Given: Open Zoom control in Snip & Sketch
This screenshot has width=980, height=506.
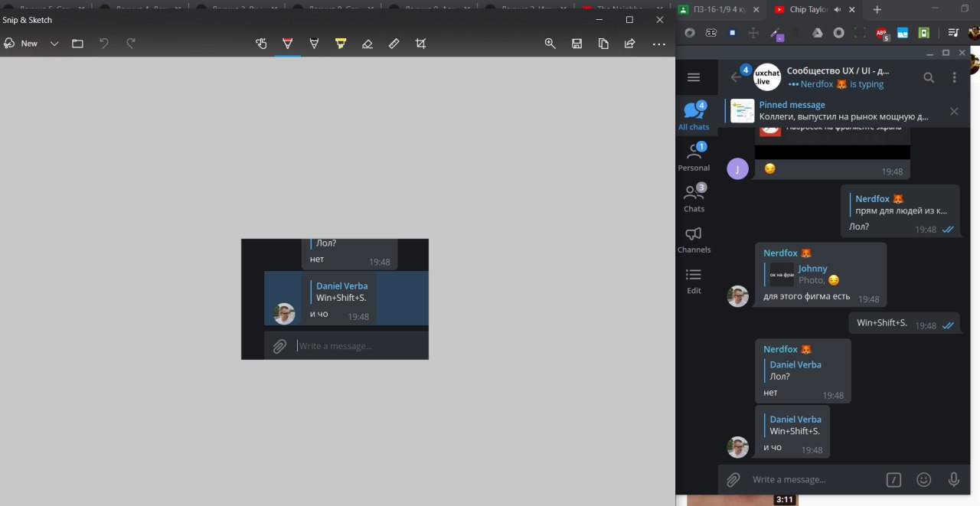Looking at the screenshot, I should [550, 44].
